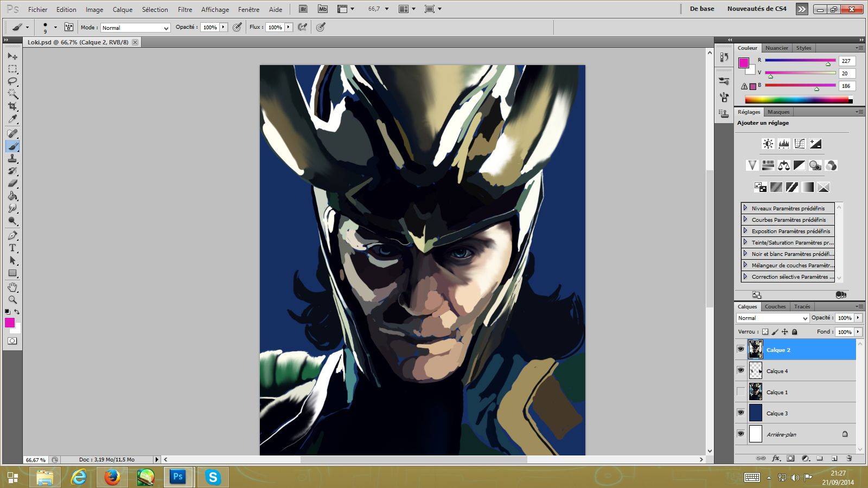Select the Lasso tool
This screenshot has height=488, width=868.
click(x=12, y=81)
